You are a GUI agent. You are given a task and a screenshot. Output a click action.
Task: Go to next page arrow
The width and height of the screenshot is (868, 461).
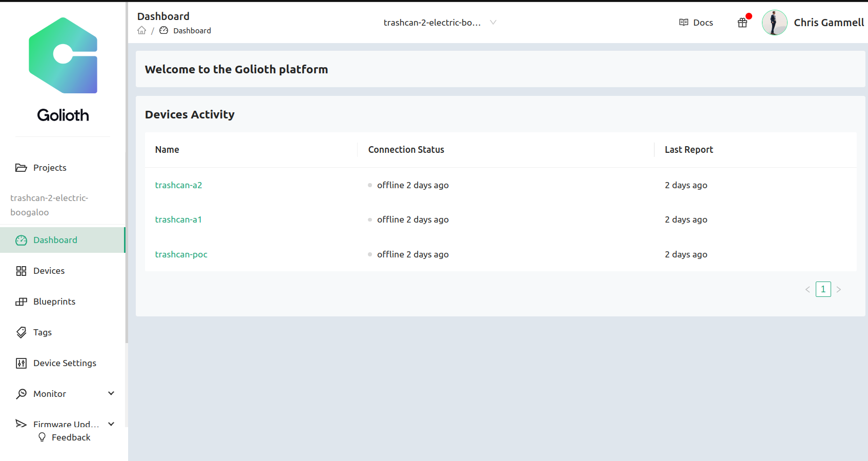tap(839, 289)
